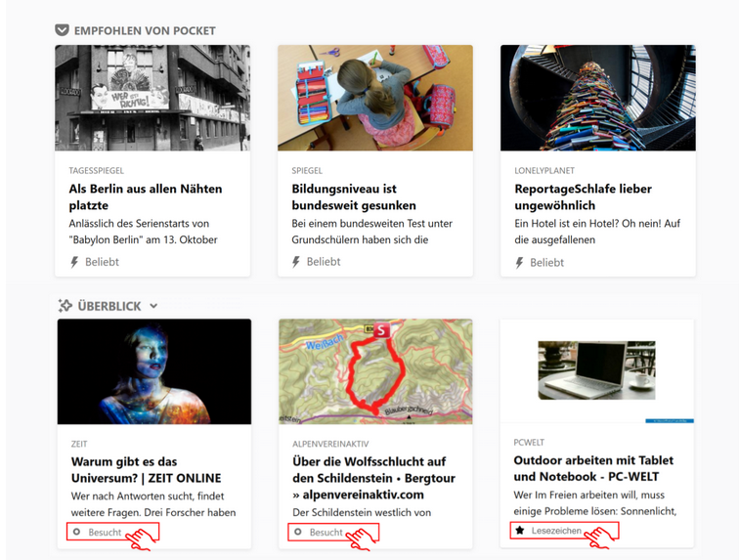
Task: Click the black-and-white Berlin building thumbnail
Action: pos(152,98)
